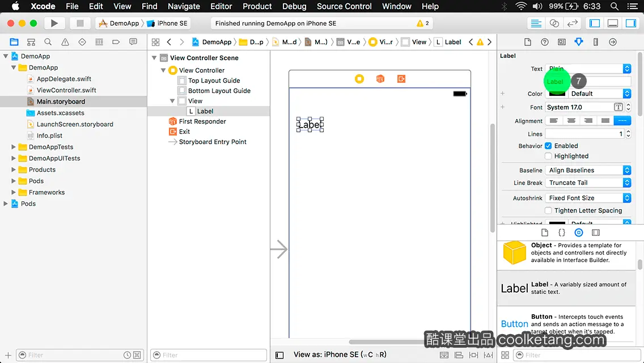Open the Symbol navigator
The height and width of the screenshot is (363, 644).
31,42
